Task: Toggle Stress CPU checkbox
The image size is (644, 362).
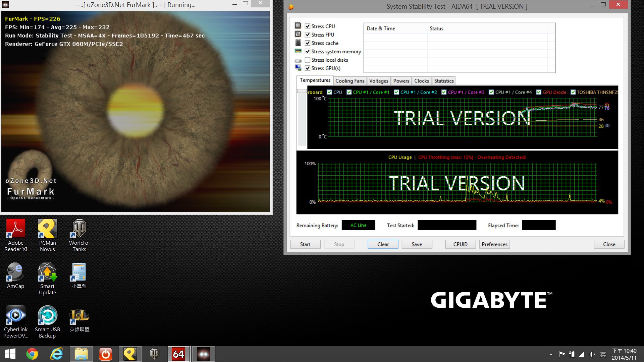Action: [308, 26]
